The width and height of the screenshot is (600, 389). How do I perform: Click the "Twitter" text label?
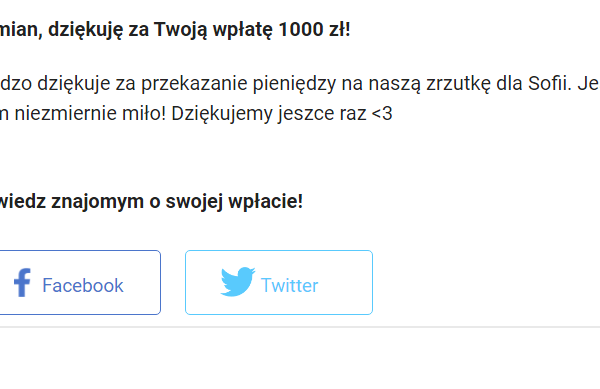(289, 285)
